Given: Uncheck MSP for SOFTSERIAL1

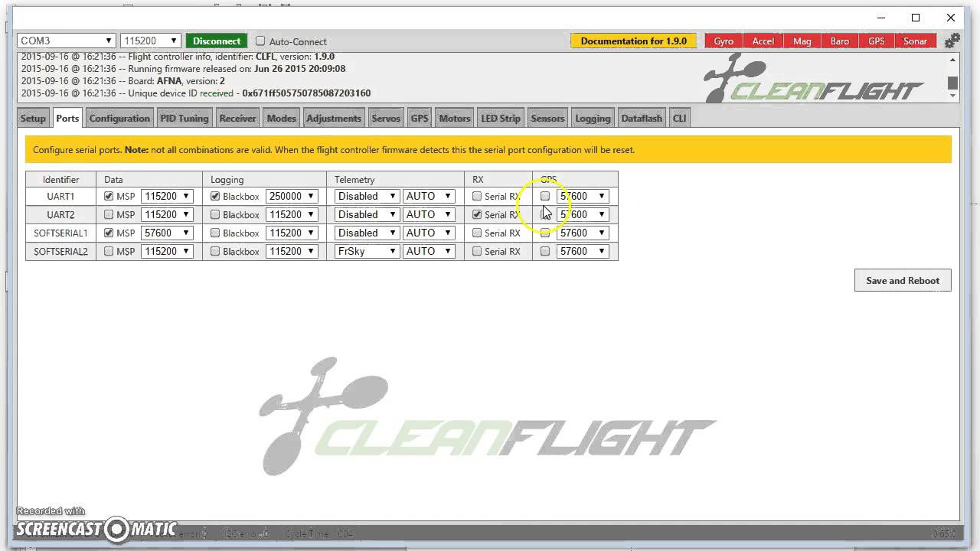Looking at the screenshot, I should pos(109,233).
